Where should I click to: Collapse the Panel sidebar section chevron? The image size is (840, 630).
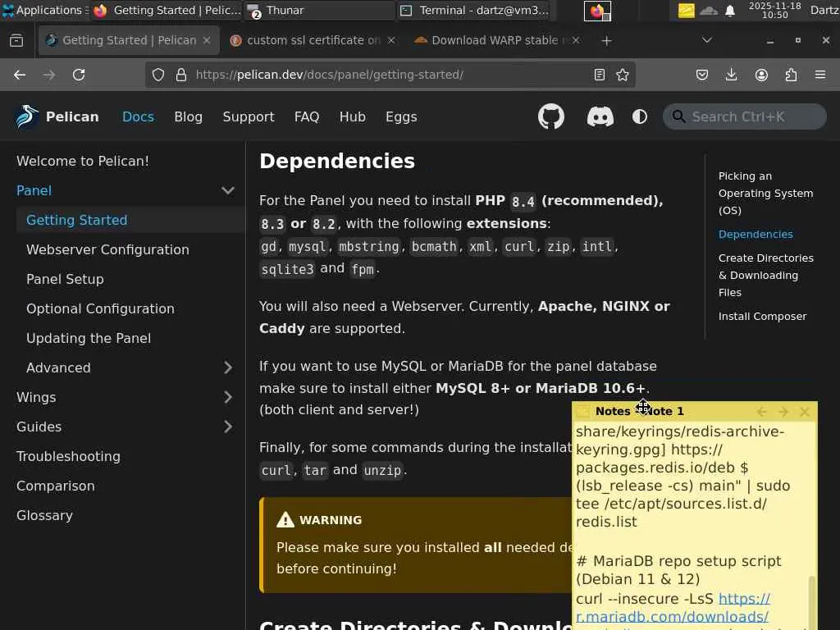point(228,190)
